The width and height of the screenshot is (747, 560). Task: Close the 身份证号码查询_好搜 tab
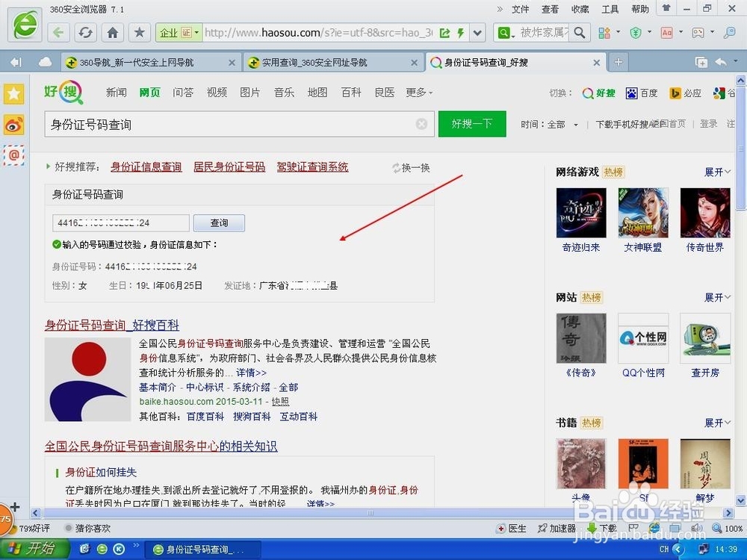point(596,63)
